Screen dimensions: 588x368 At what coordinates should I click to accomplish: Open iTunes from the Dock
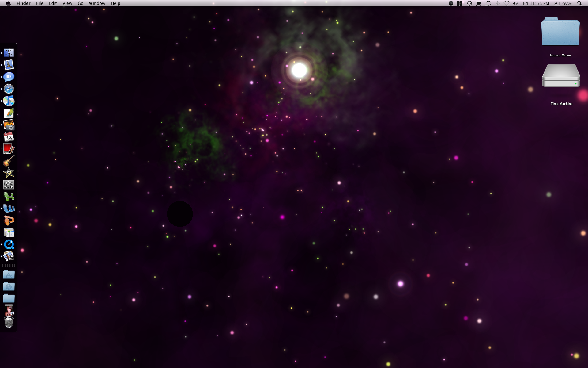click(9, 101)
